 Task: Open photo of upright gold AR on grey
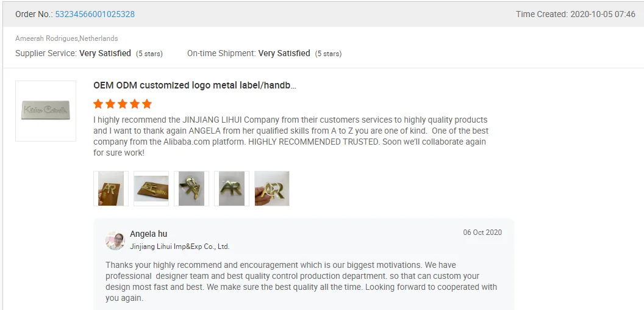tap(232, 188)
